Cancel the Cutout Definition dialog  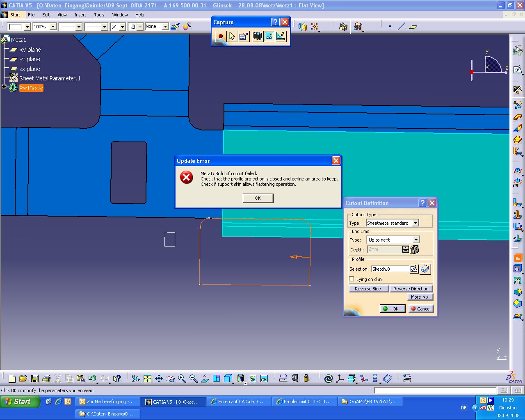tap(420, 309)
